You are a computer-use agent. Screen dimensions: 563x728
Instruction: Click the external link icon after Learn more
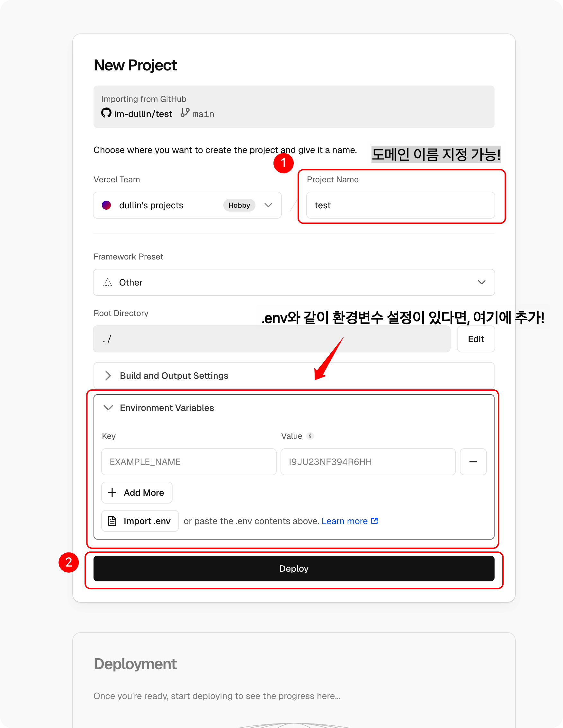(374, 521)
